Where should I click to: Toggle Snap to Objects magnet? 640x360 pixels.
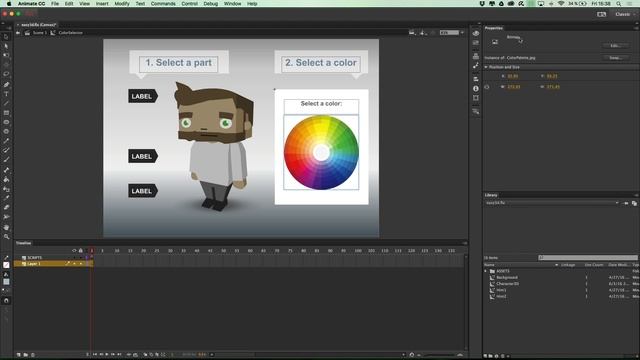pyautogui.click(x=6, y=300)
